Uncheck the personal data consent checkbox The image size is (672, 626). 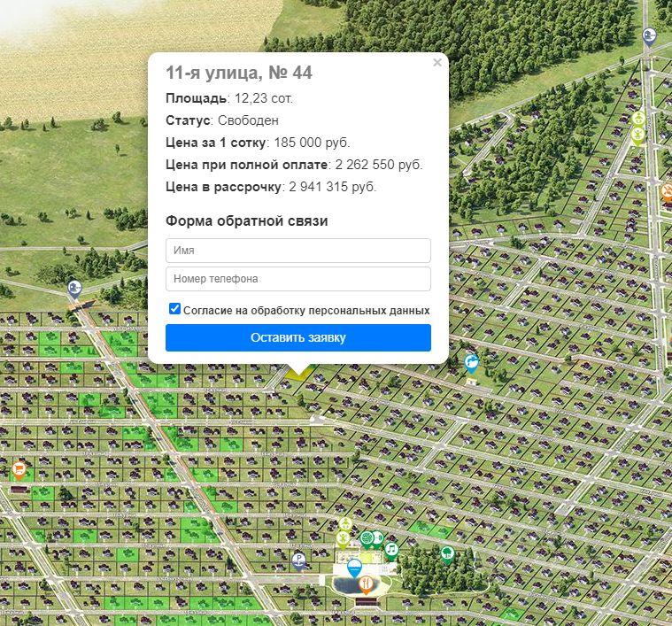pyautogui.click(x=174, y=308)
